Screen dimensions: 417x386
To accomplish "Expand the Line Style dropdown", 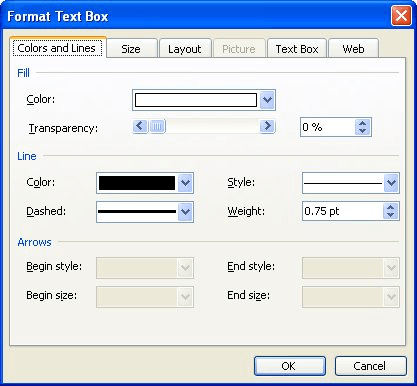I will click(391, 183).
